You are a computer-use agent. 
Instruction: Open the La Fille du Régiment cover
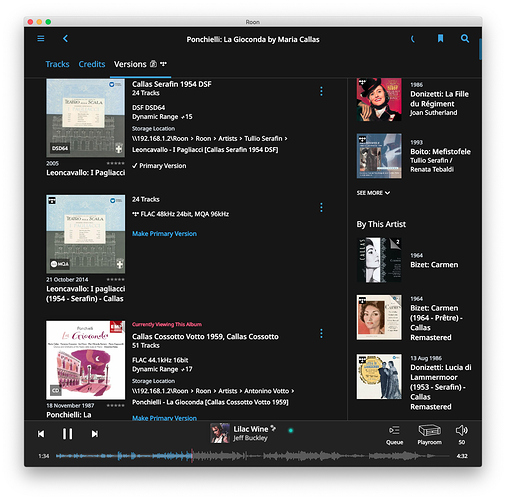379,99
